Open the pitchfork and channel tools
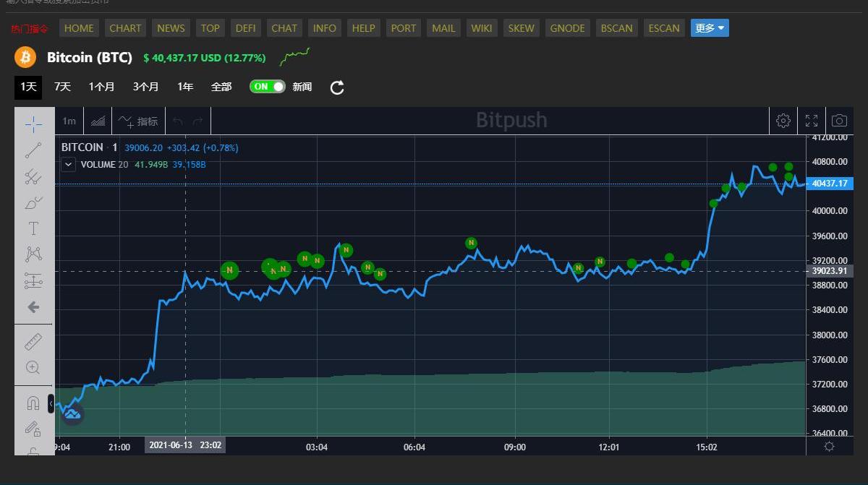868x485 pixels. tap(33, 176)
